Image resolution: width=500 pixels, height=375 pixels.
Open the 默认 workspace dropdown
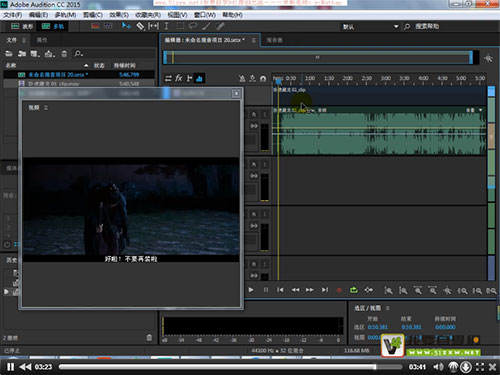(371, 27)
